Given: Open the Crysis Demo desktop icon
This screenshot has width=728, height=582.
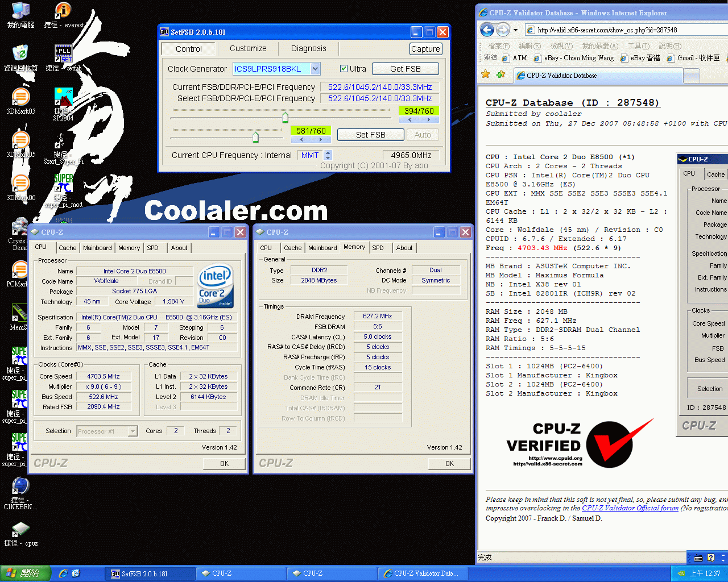Looking at the screenshot, I should (20, 234).
